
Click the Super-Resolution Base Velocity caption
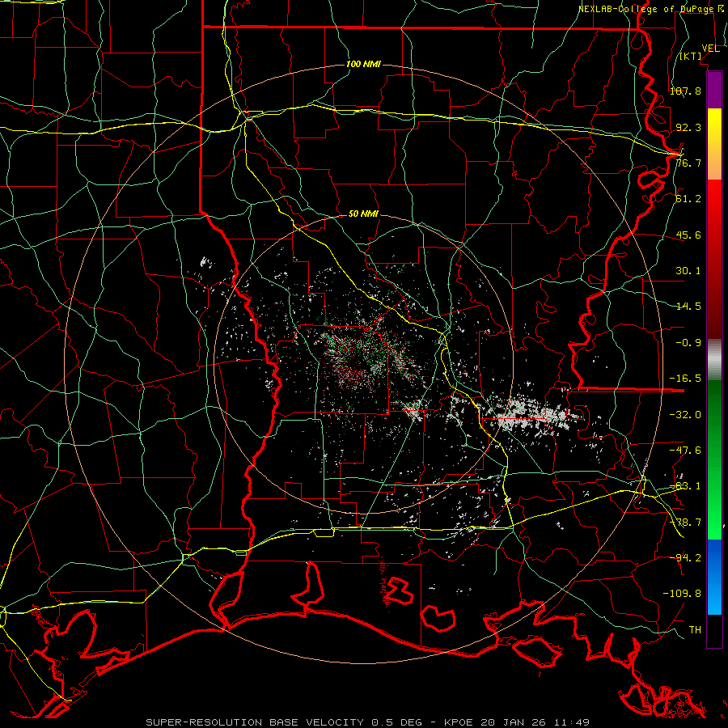coord(368,722)
